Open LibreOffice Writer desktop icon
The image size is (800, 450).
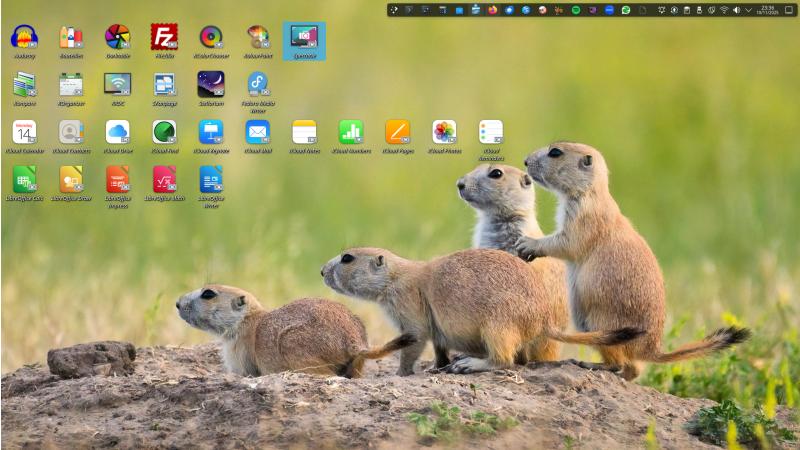[211, 179]
